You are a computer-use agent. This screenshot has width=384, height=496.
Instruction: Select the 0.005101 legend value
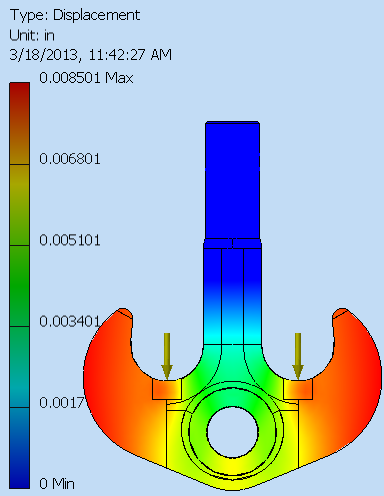70,240
